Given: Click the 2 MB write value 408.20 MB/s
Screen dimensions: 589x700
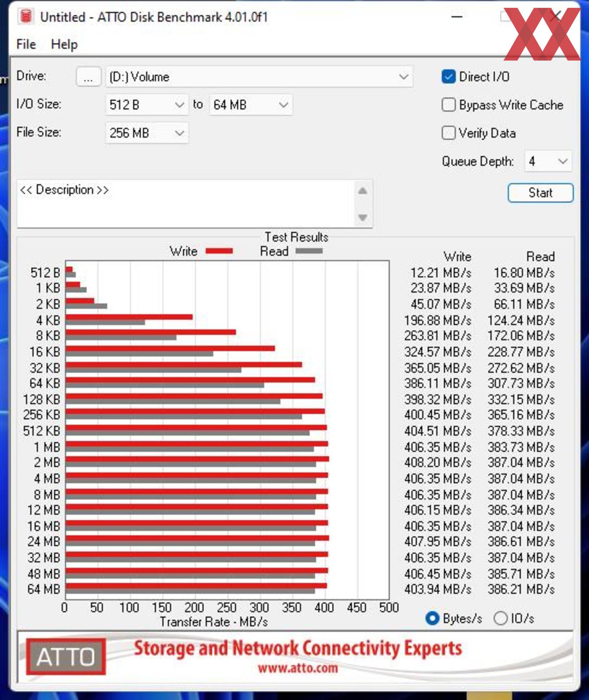Looking at the screenshot, I should coord(437,462).
